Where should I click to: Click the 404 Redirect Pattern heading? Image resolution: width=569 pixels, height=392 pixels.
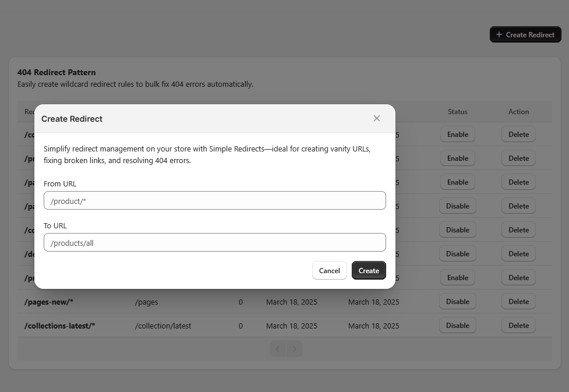pos(56,73)
